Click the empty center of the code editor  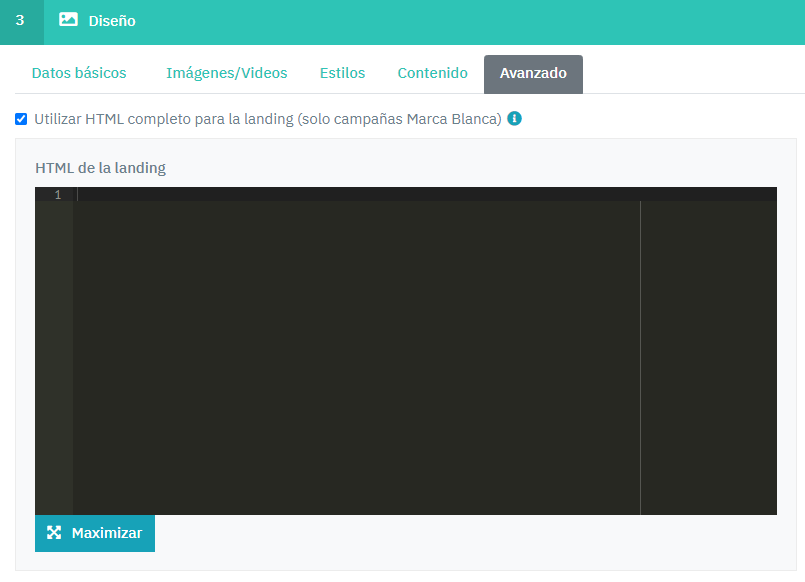356,355
